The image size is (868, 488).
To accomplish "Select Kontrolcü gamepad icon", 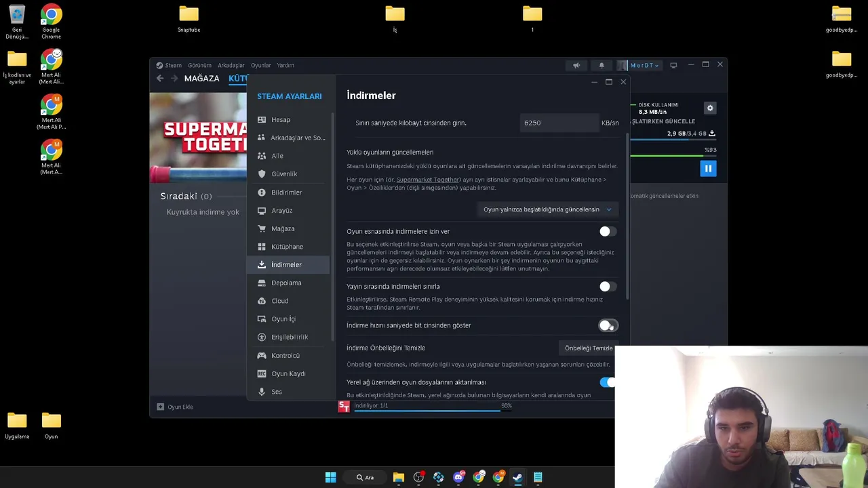I will pyautogui.click(x=262, y=355).
